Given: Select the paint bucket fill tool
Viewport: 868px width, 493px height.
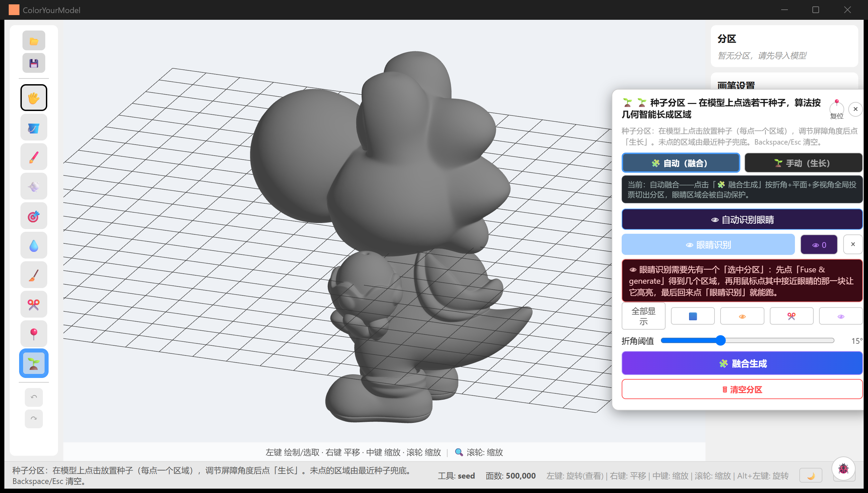Looking at the screenshot, I should pos(34,128).
